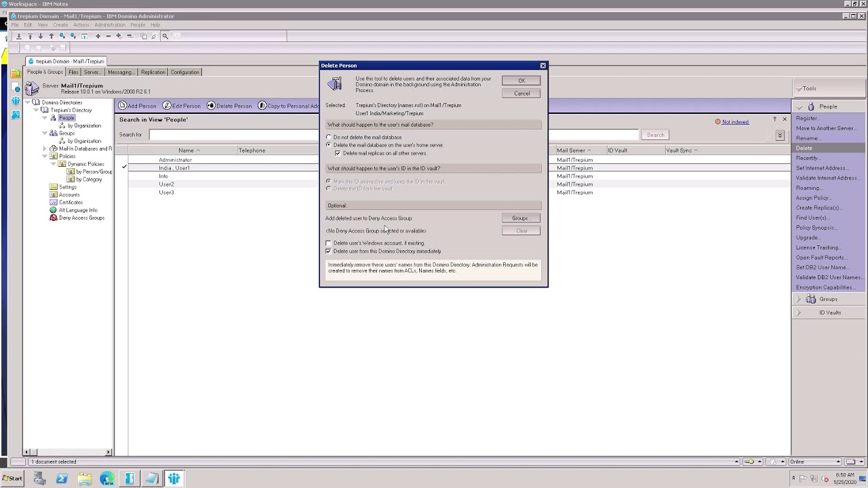Click the Groups... button in dialog

[x=521, y=218]
